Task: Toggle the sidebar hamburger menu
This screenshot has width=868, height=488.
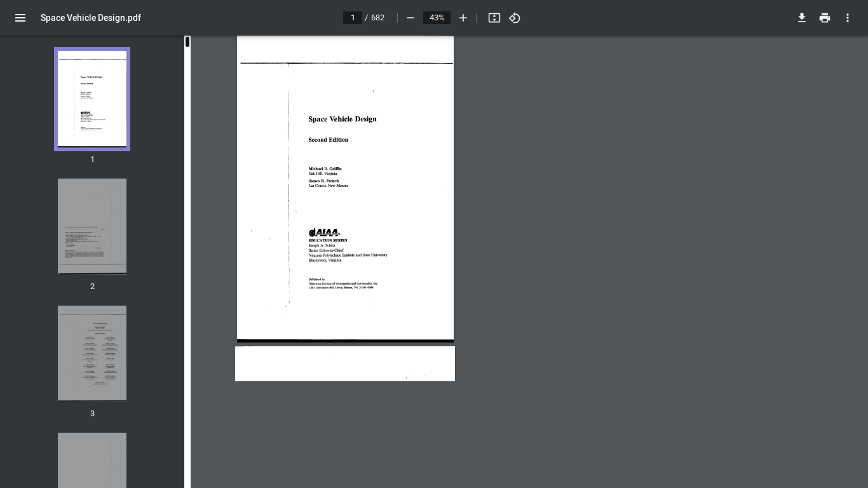Action: (20, 18)
